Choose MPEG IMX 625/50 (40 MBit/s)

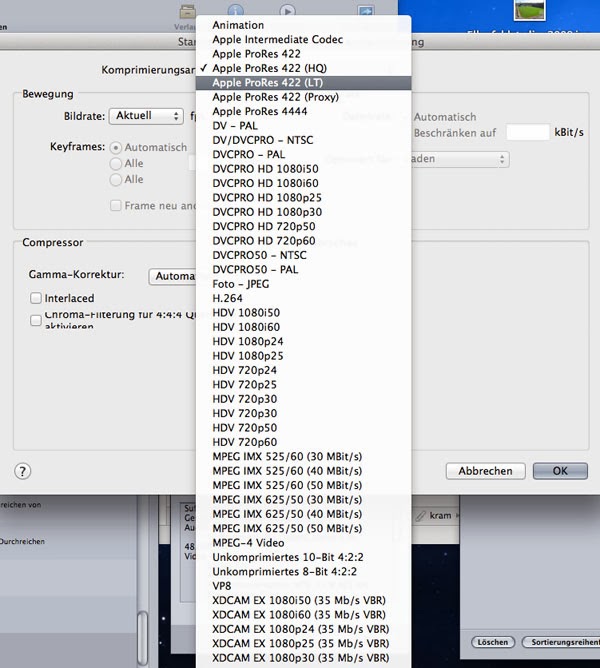coord(303,514)
